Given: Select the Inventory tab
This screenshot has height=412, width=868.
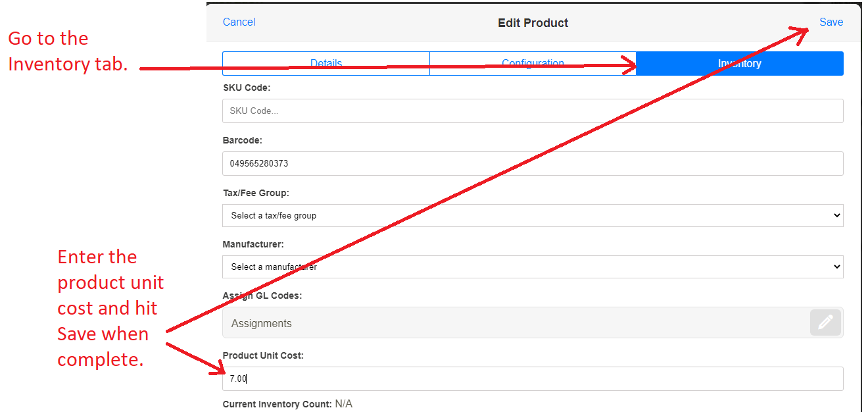Looking at the screenshot, I should (740, 64).
